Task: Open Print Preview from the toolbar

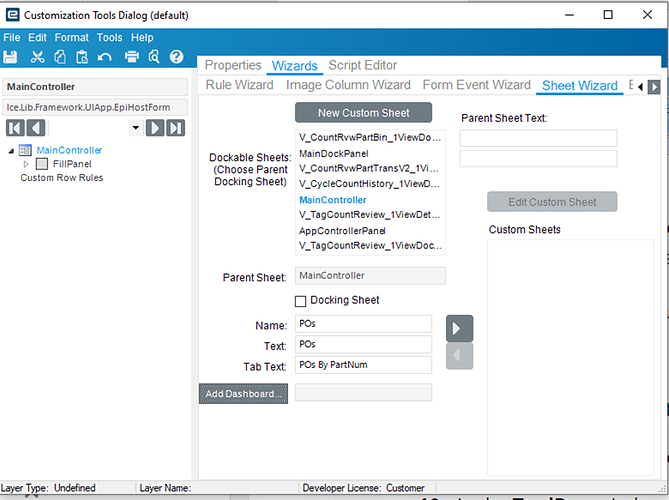Action: click(x=155, y=57)
